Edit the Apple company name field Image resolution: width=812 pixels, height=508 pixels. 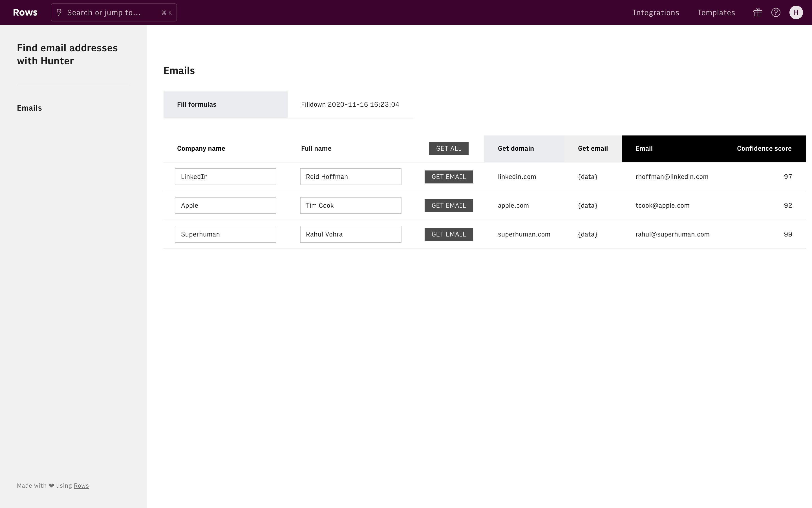pos(226,206)
